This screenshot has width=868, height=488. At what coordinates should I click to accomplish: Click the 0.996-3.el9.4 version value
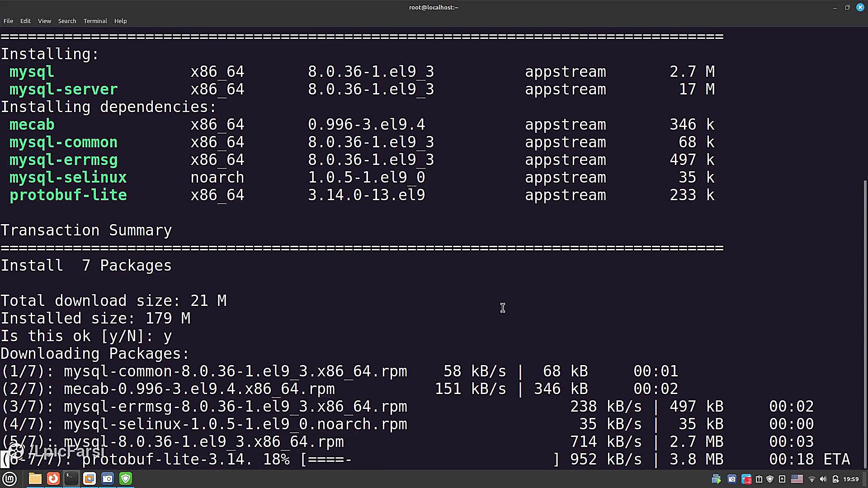366,125
